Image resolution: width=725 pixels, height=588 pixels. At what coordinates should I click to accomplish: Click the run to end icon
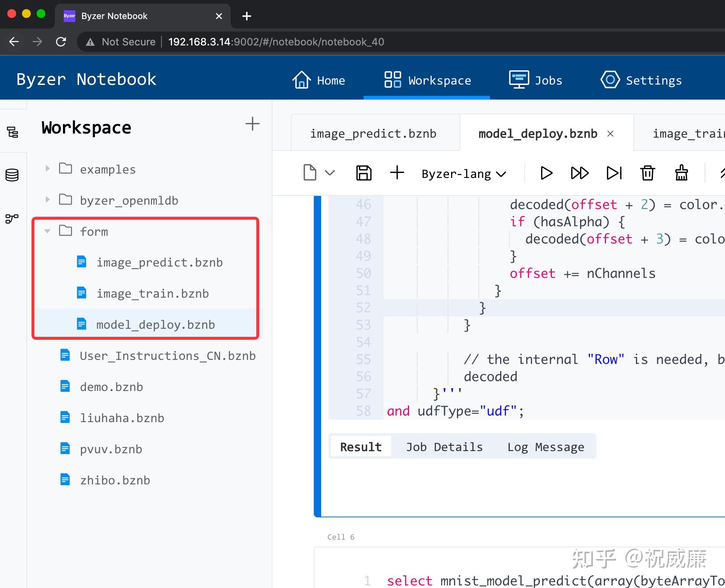614,173
